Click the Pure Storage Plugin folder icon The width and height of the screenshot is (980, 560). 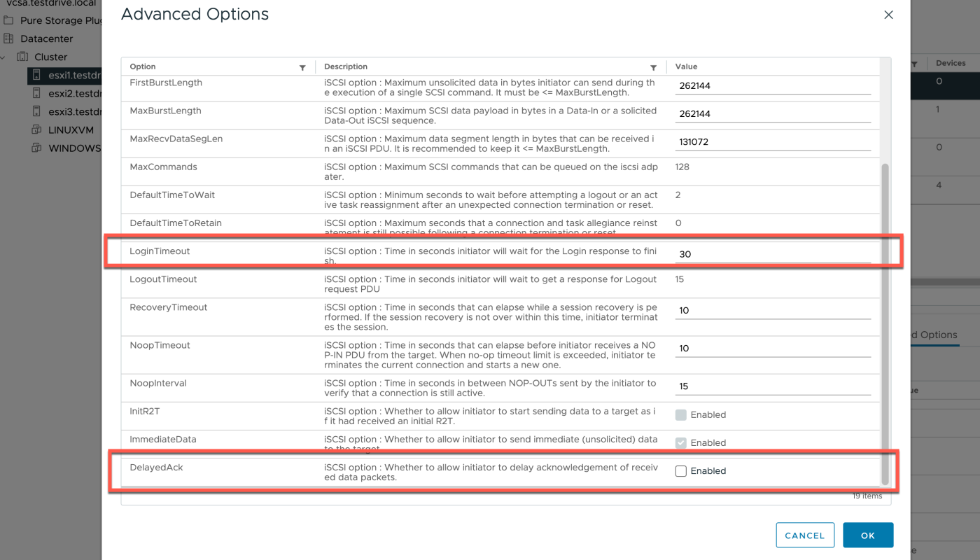[x=8, y=20]
